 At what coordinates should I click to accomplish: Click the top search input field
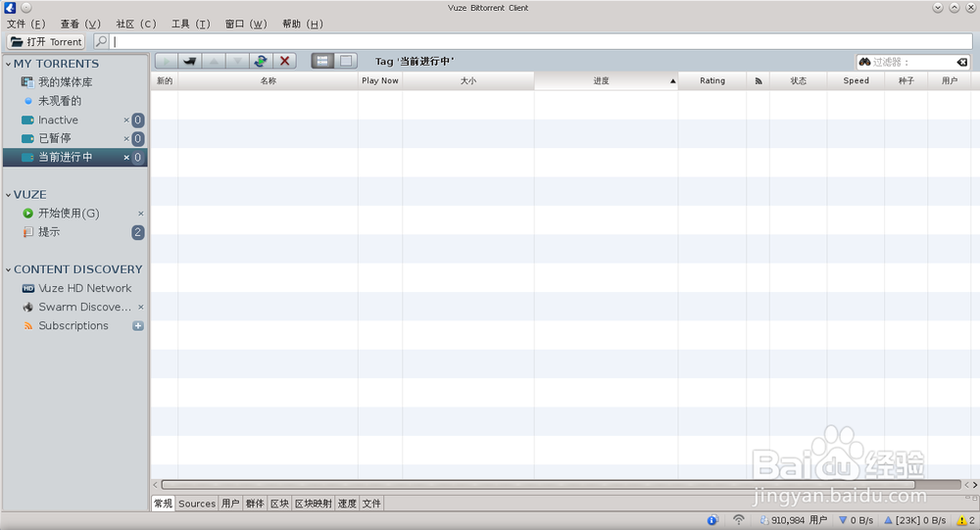pos(541,42)
